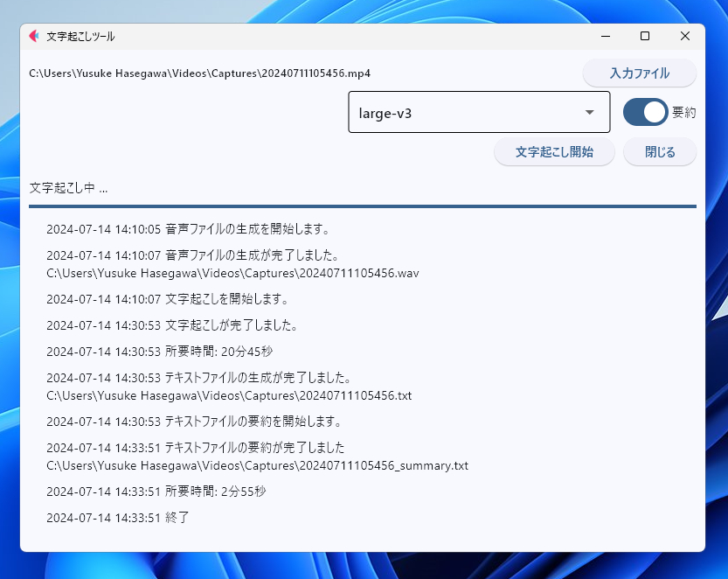Screen dimensions: 728x579
Task: Open the 入力ファイル file picker button
Action: point(640,73)
